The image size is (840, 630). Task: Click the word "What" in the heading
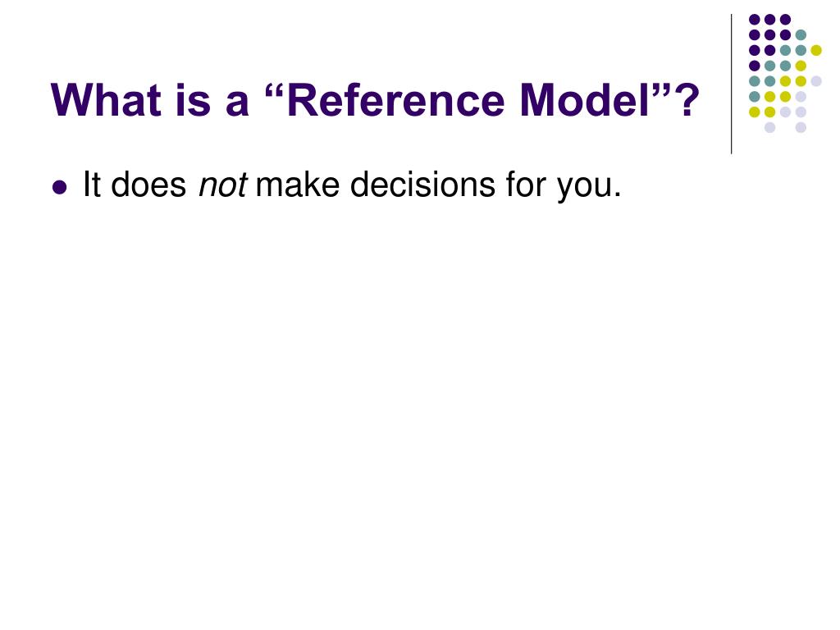tap(106, 100)
